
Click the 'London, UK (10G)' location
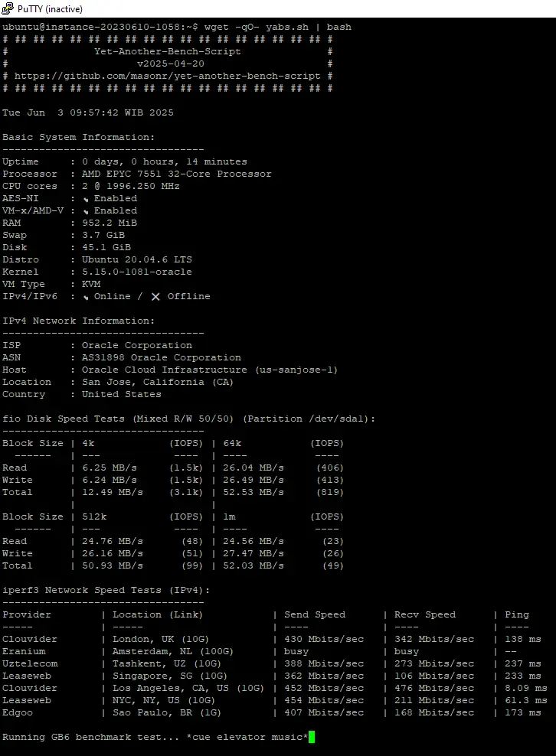click(161, 639)
